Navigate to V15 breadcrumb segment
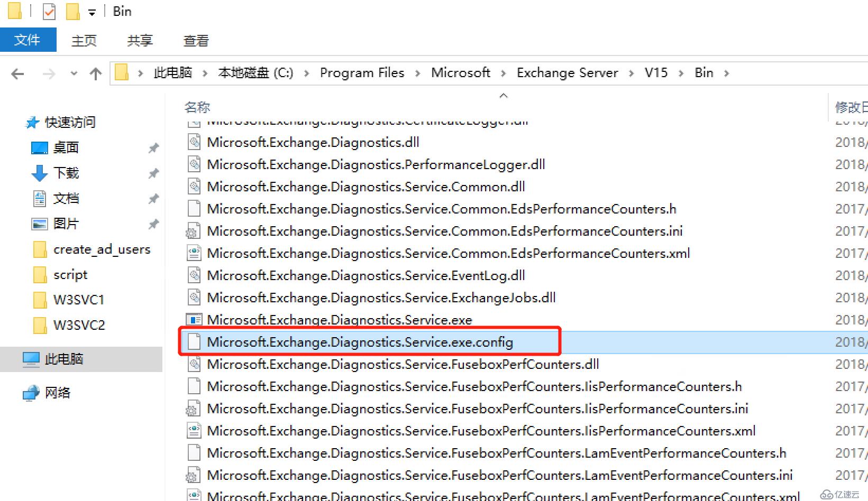The width and height of the screenshot is (868, 501). 656,73
